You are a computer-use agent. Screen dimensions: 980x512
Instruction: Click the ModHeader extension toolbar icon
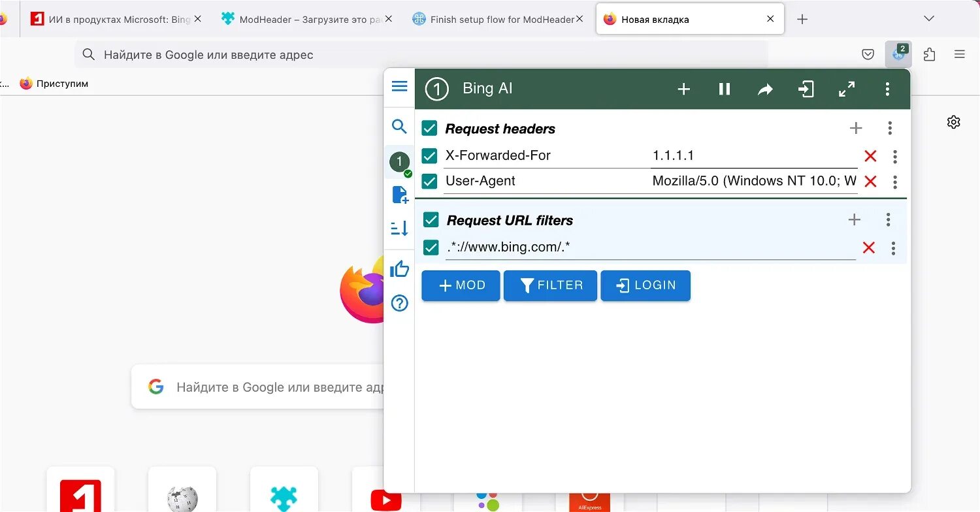(x=899, y=54)
